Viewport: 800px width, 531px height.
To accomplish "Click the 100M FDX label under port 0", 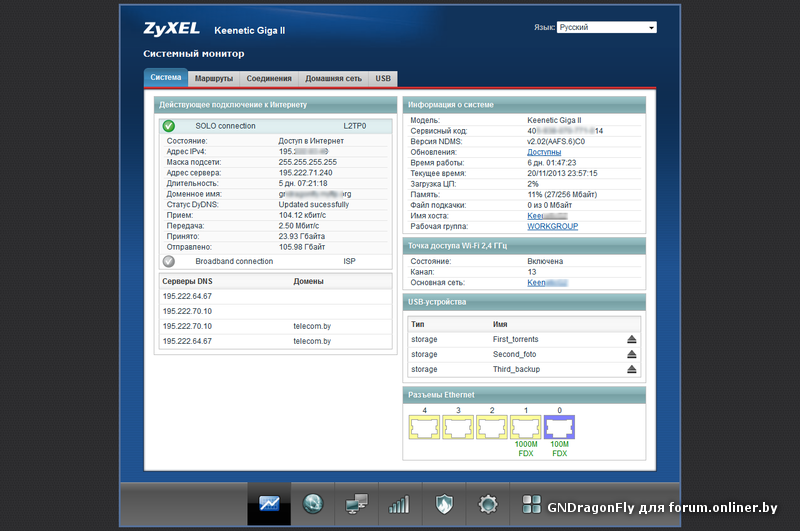I will [560, 449].
